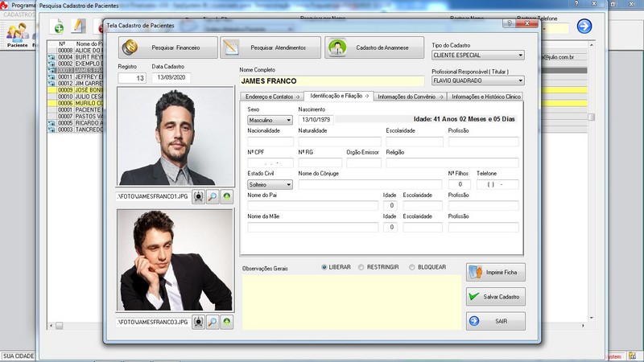Click webcam capture icon beside JAMESFRANCO1.JPG
The width and height of the screenshot is (644, 362).
[x=198, y=196]
